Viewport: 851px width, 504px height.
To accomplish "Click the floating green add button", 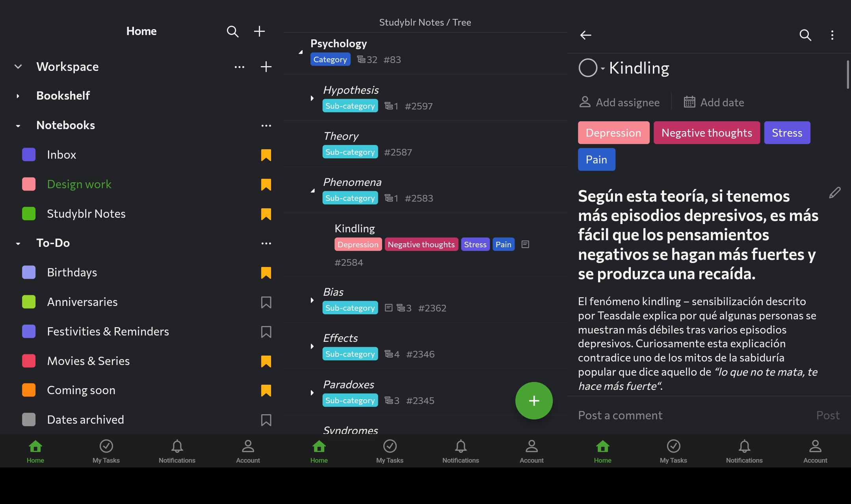I will click(x=533, y=401).
